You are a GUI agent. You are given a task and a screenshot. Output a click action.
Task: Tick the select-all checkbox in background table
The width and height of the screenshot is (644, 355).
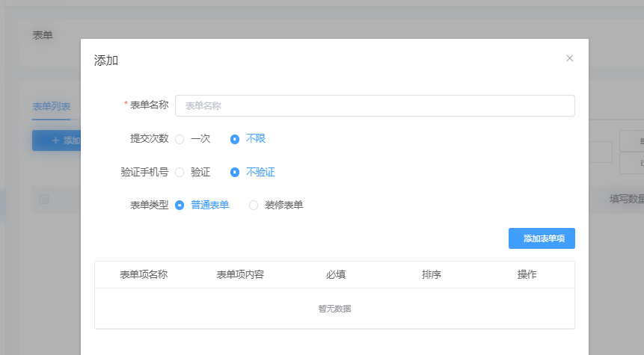[x=43, y=200]
